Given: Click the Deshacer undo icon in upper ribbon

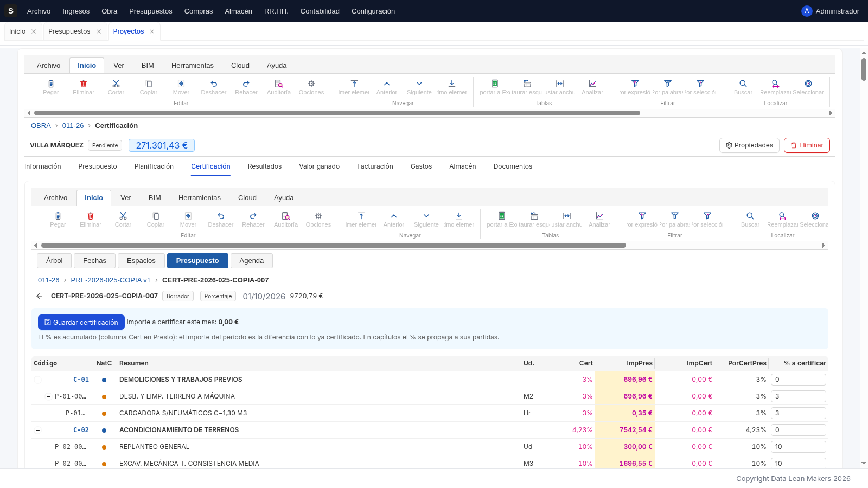Looking at the screenshot, I should click(x=214, y=84).
